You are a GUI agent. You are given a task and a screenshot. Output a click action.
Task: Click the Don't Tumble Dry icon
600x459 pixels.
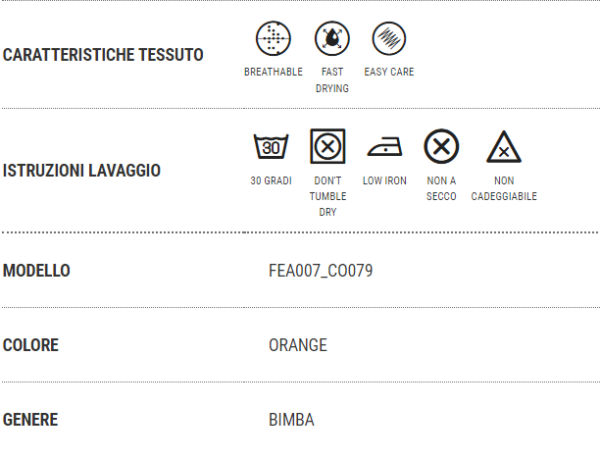click(328, 146)
